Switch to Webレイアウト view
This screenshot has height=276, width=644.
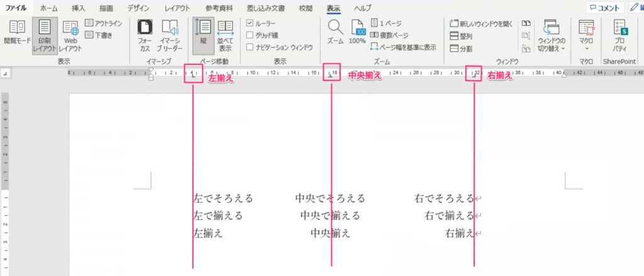pos(70,36)
